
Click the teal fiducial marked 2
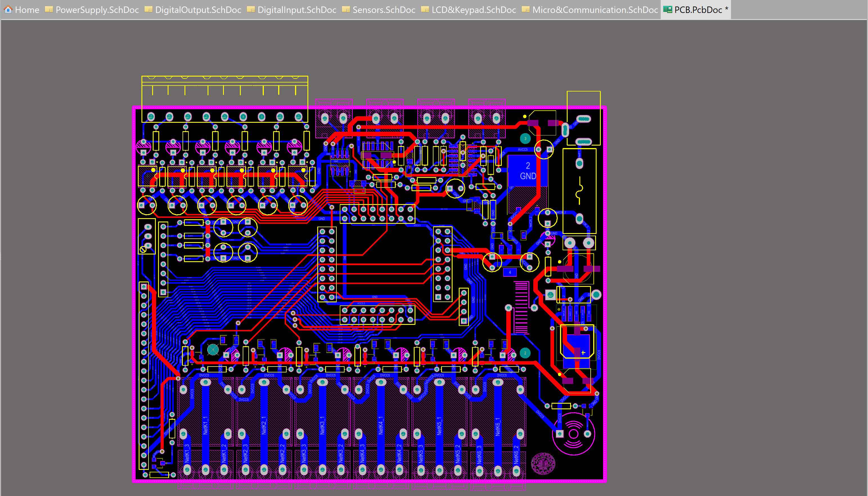click(x=525, y=353)
